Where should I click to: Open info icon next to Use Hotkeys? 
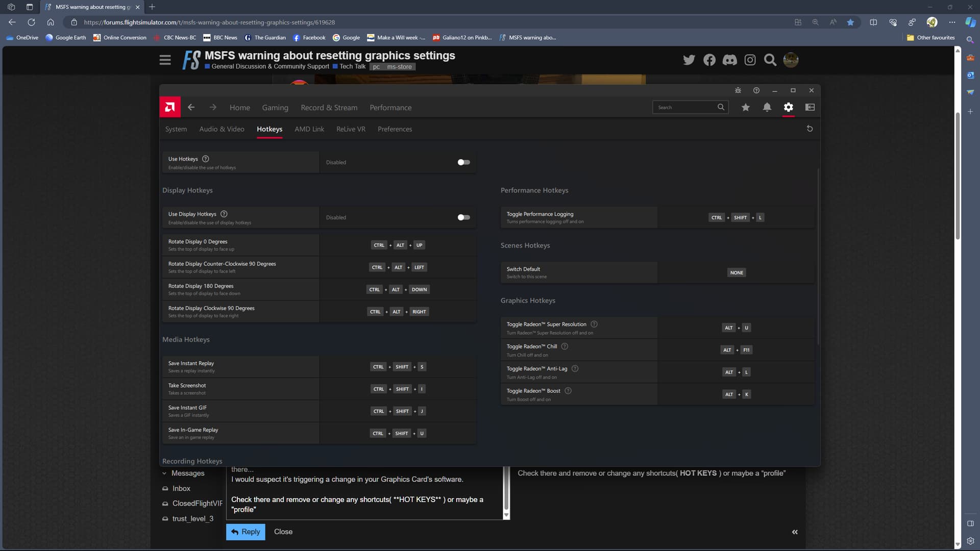tap(206, 159)
